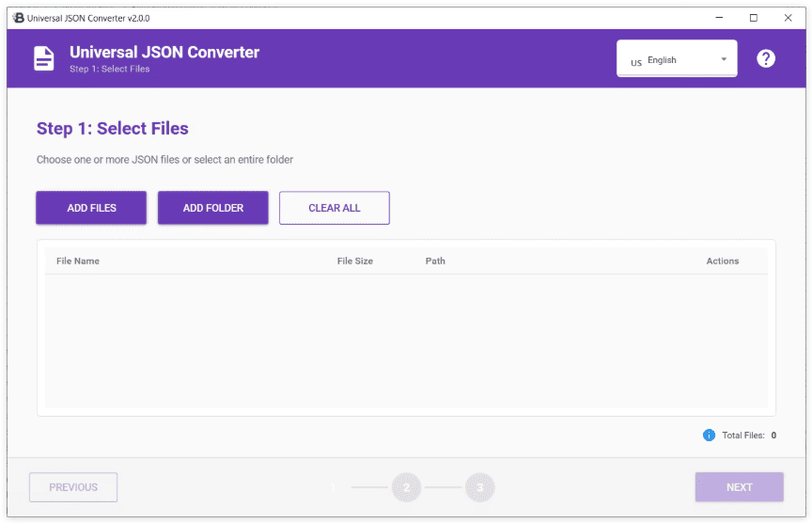Open the English language dropdown
The image size is (812, 523).
(x=677, y=58)
